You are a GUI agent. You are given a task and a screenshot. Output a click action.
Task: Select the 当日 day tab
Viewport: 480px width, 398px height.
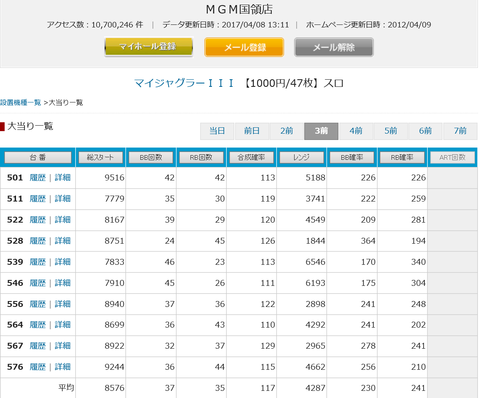(x=217, y=131)
